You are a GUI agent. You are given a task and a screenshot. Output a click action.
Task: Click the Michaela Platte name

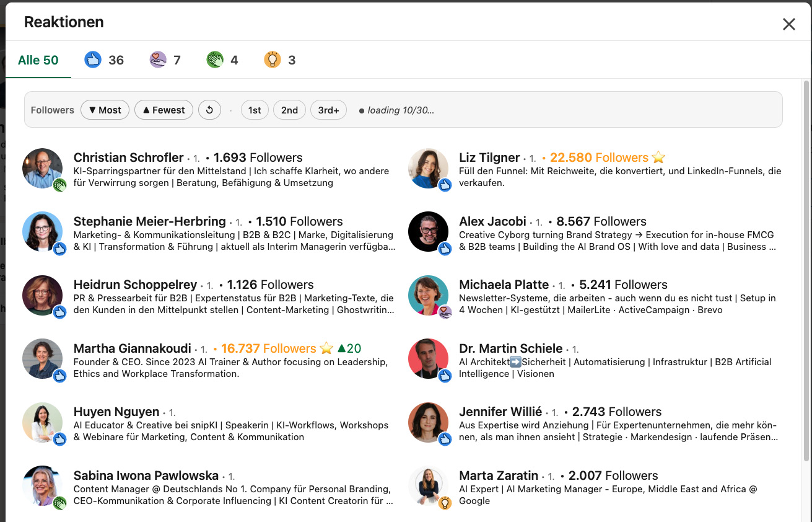tap(504, 285)
